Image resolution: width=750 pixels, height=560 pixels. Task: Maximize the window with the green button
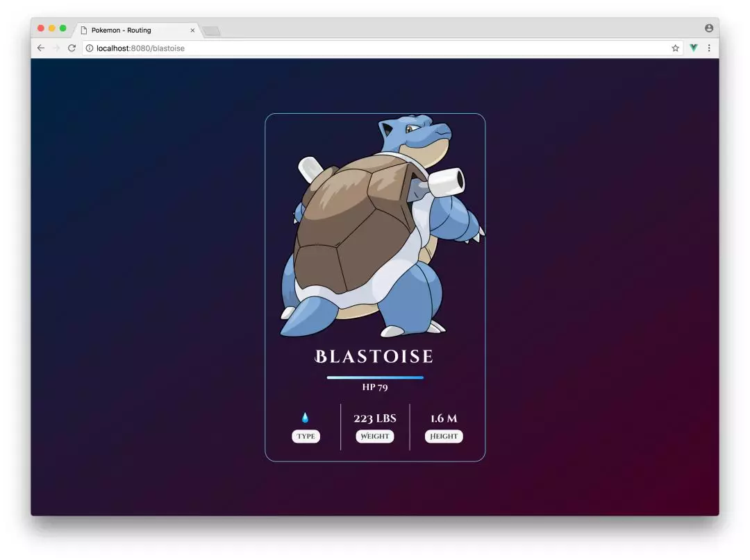(62, 28)
